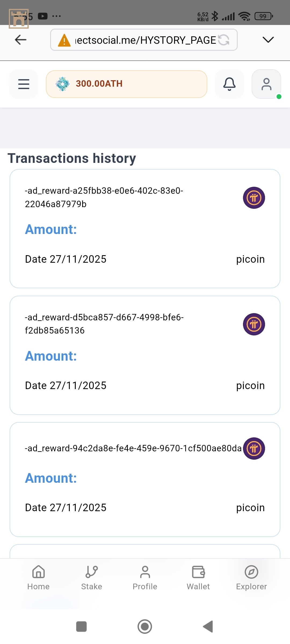Viewport: 290px width, 644px height.
Task: Switch to the Stake tab
Action: click(92, 577)
